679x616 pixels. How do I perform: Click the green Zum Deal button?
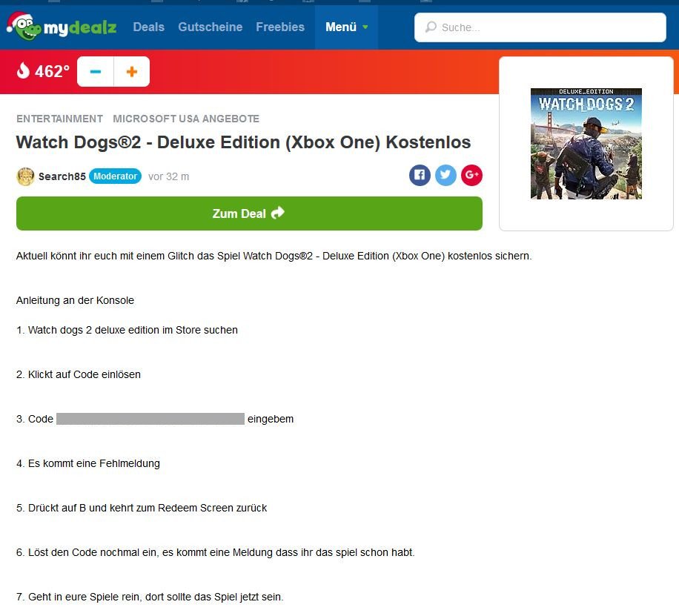pyautogui.click(x=249, y=213)
